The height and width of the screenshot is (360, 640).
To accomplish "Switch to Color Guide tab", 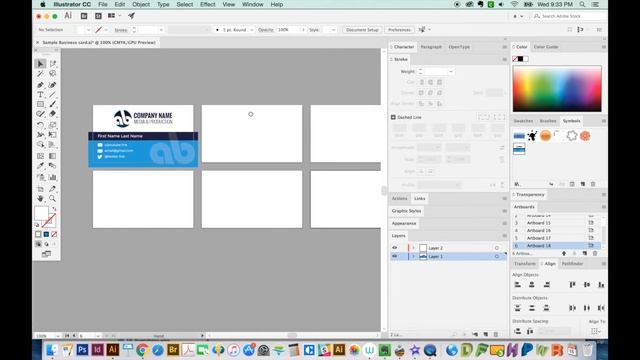I will click(x=546, y=47).
